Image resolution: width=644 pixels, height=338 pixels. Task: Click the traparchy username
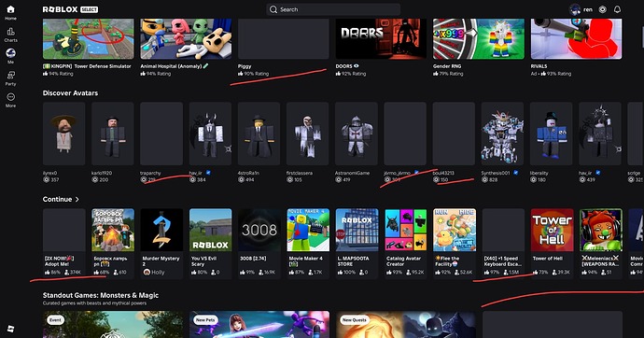pyautogui.click(x=150, y=173)
